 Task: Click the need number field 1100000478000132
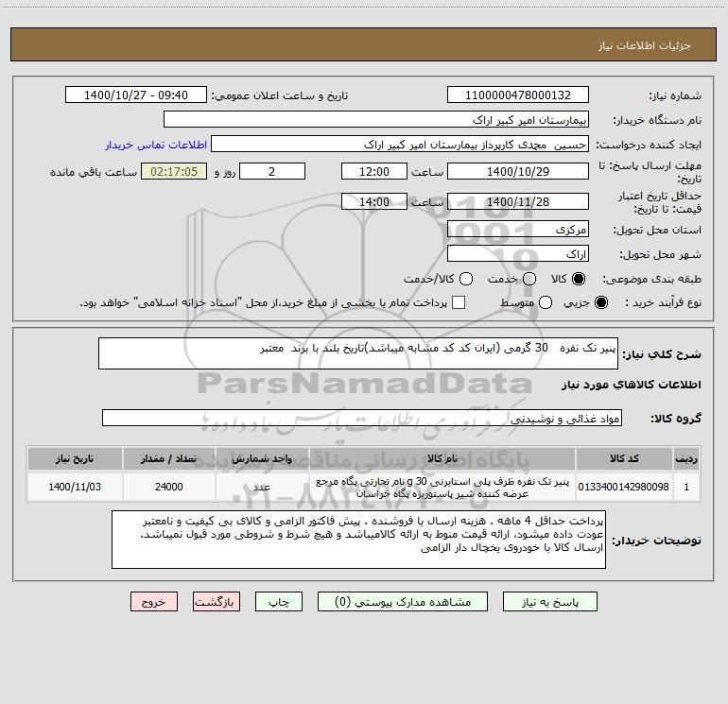pyautogui.click(x=518, y=95)
